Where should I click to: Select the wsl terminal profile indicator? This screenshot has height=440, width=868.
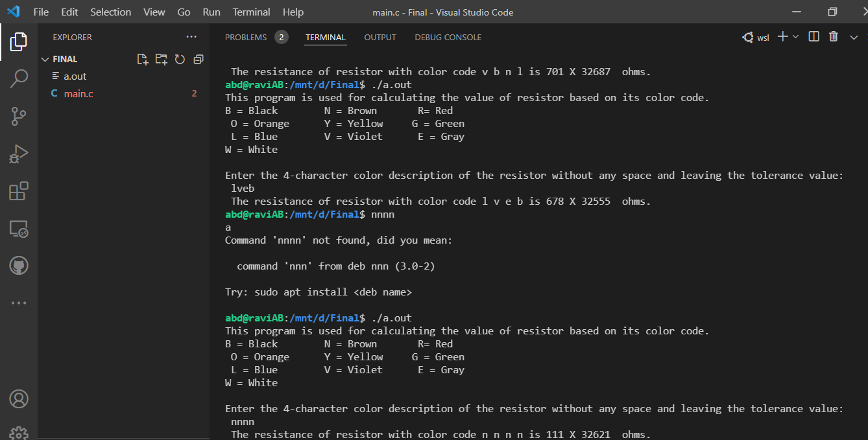(x=756, y=38)
